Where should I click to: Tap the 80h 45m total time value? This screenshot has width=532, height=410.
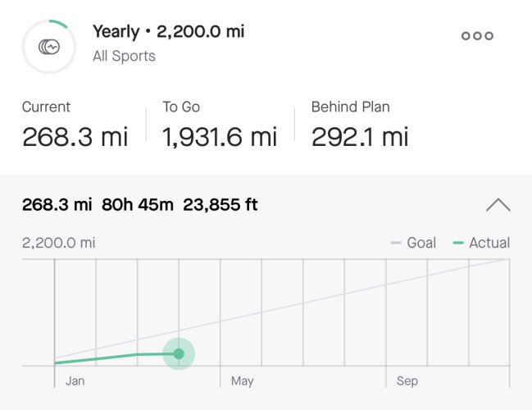click(138, 205)
